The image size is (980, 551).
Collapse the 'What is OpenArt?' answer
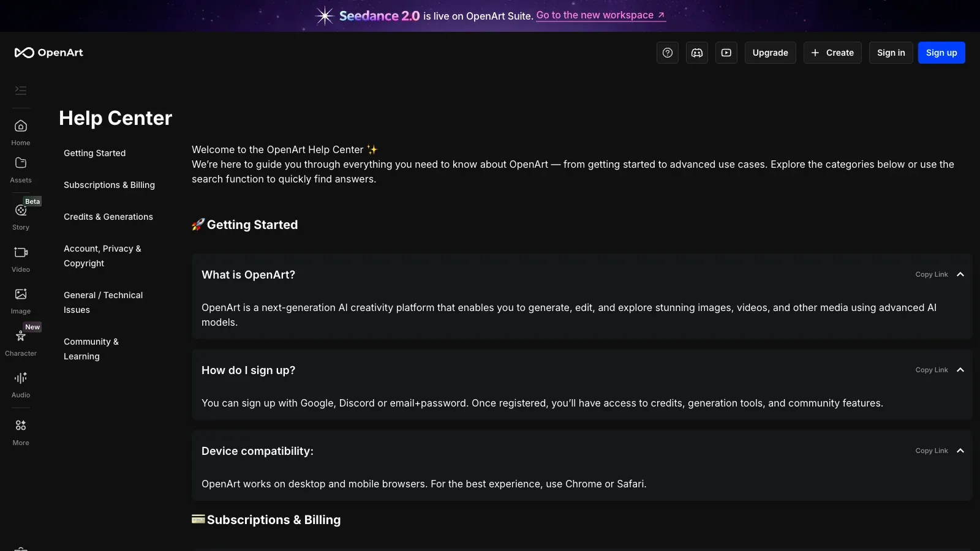tap(960, 274)
